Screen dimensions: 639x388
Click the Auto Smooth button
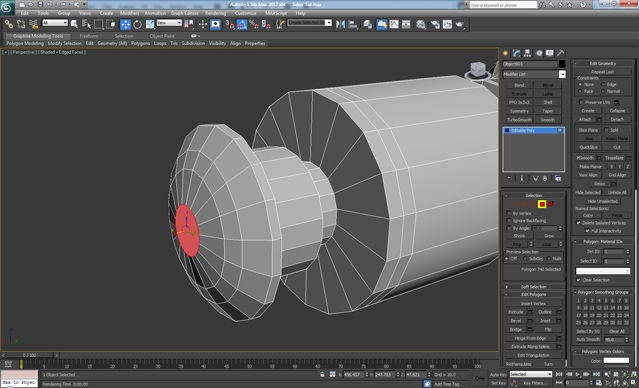tap(588, 340)
